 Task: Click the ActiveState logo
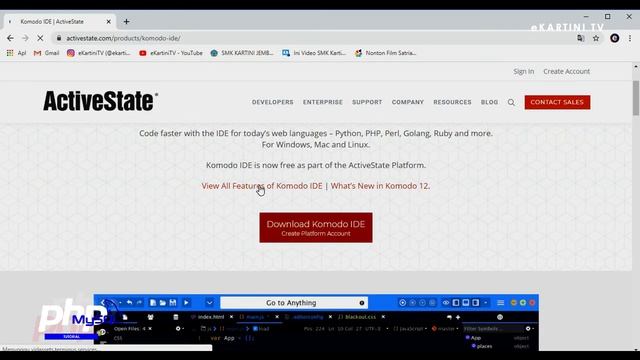click(100, 101)
